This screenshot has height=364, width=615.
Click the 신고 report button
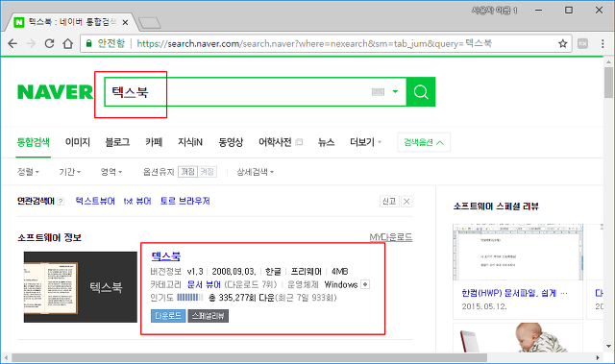(x=389, y=202)
